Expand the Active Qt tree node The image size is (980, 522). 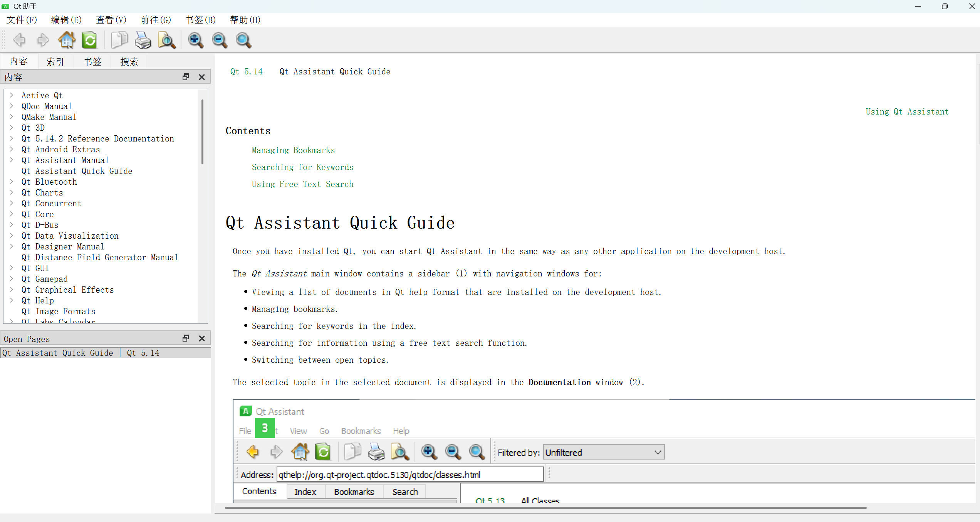[x=12, y=95]
